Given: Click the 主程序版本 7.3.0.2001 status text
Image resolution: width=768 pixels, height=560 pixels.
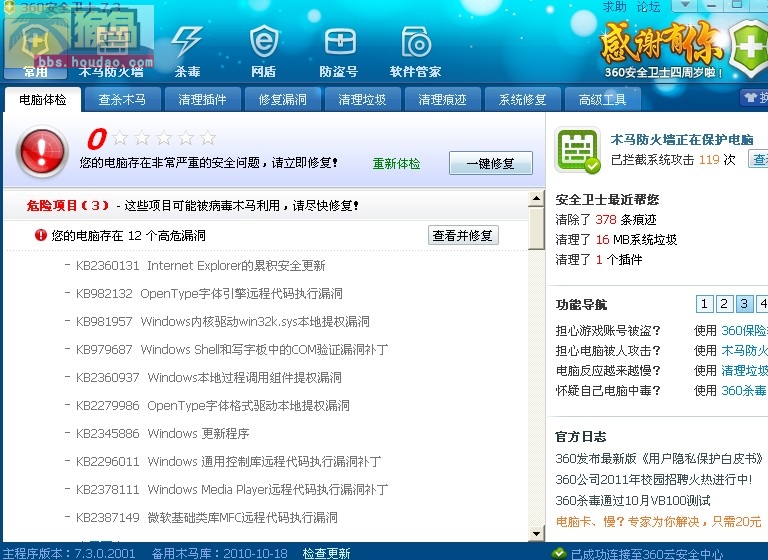Looking at the screenshot, I should [69, 554].
